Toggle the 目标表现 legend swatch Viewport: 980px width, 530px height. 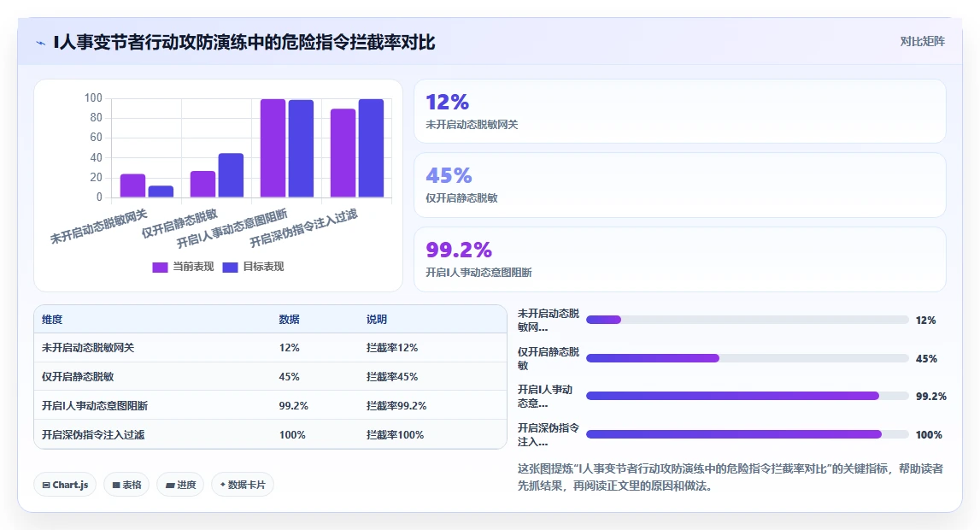tap(230, 267)
